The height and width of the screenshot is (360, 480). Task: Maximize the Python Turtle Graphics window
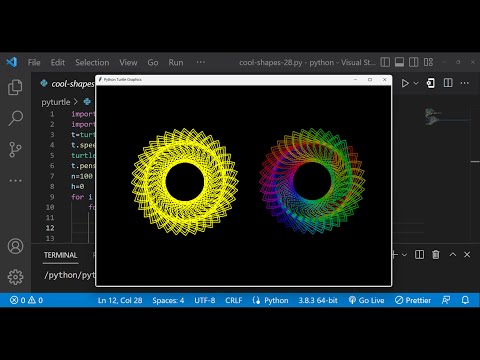[x=370, y=80]
